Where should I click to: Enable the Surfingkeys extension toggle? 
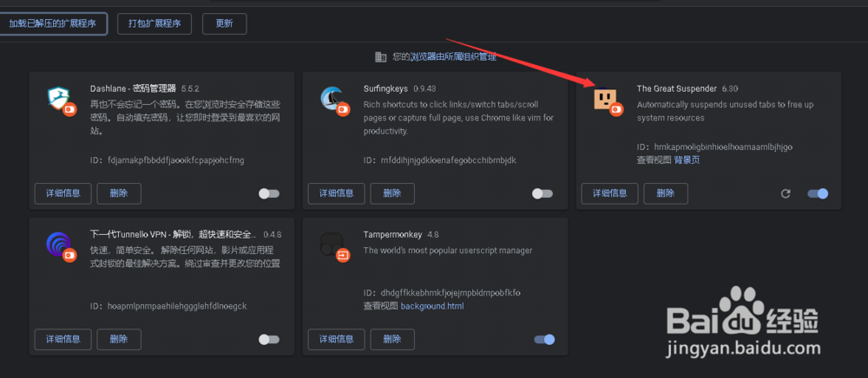(542, 193)
